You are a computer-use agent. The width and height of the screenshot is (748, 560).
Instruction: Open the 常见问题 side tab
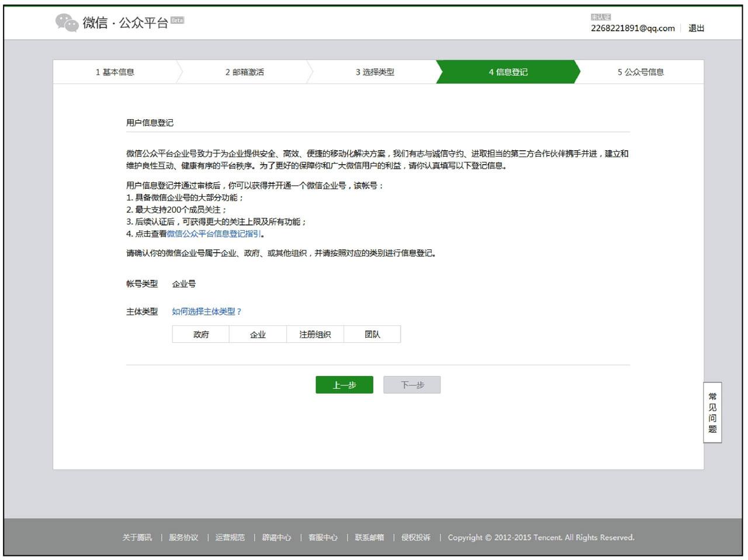712,412
